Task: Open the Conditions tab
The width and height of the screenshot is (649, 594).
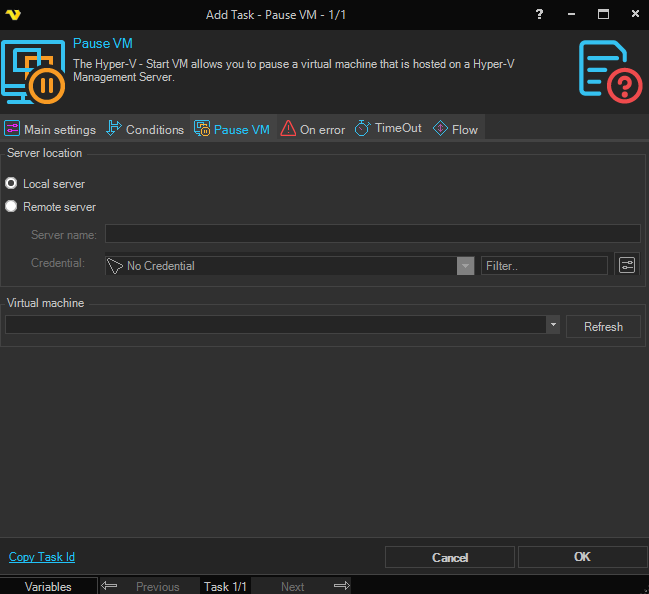Action: pyautogui.click(x=145, y=129)
